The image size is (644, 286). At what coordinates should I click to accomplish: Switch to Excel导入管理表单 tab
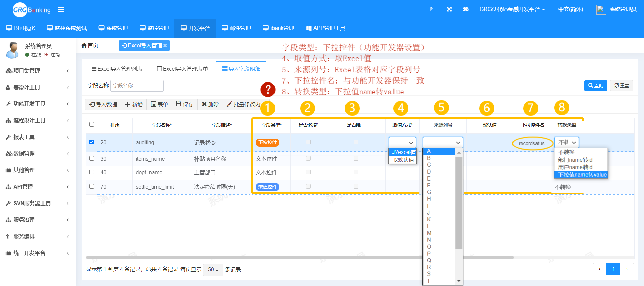[x=182, y=69]
